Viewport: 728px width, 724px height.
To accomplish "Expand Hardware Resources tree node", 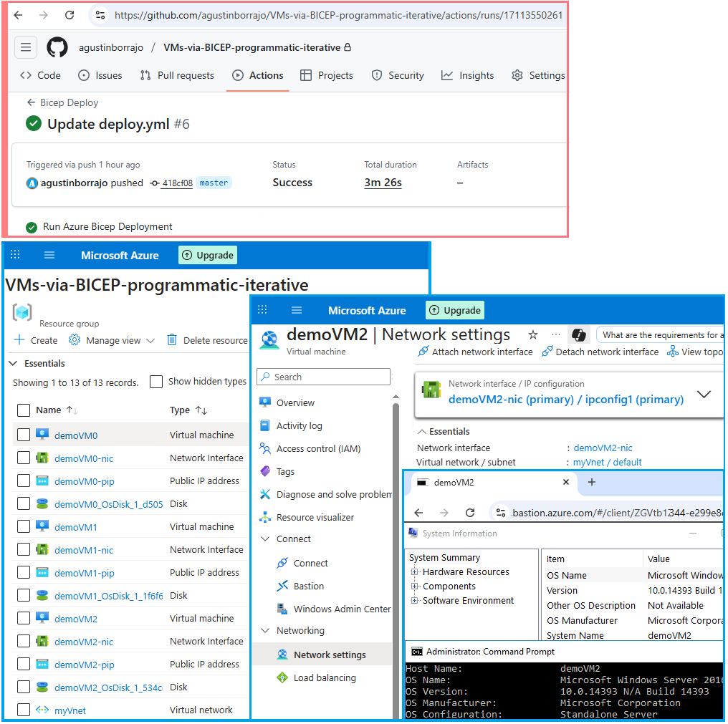I will [x=414, y=571].
